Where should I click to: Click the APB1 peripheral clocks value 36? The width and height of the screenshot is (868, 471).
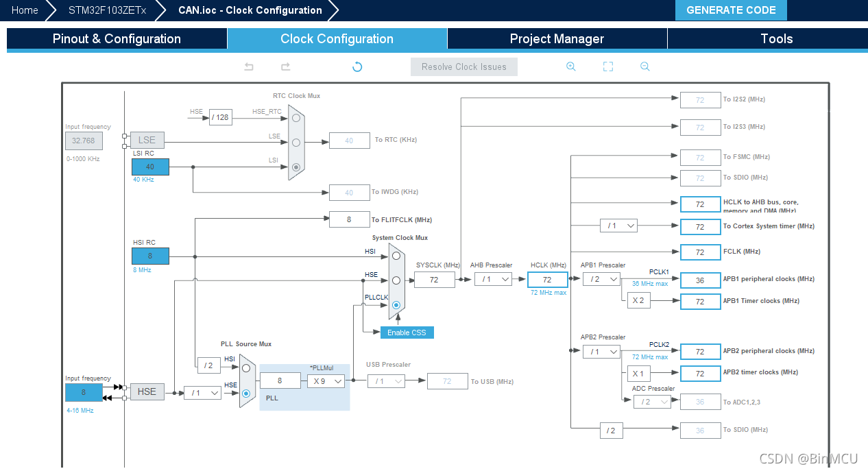pyautogui.click(x=700, y=280)
